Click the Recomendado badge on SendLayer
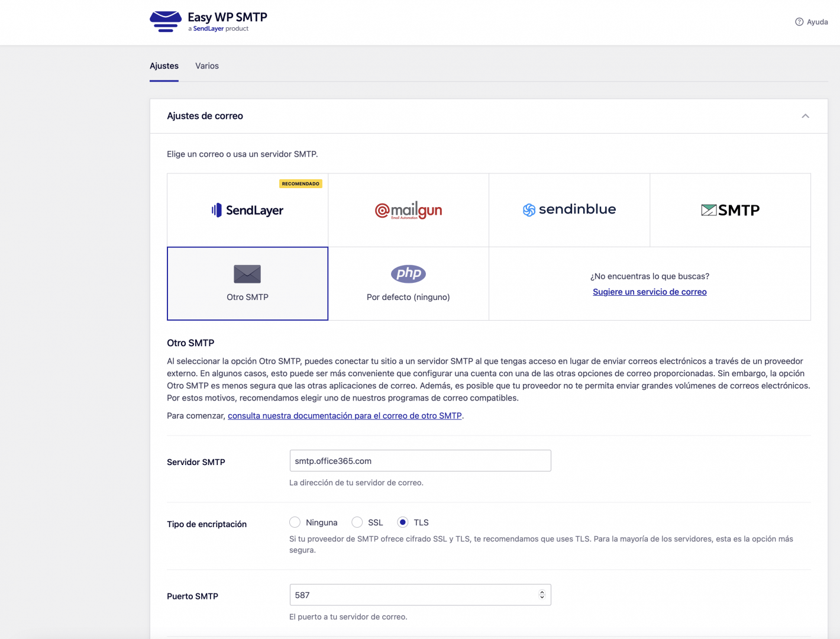The image size is (840, 639). [301, 184]
